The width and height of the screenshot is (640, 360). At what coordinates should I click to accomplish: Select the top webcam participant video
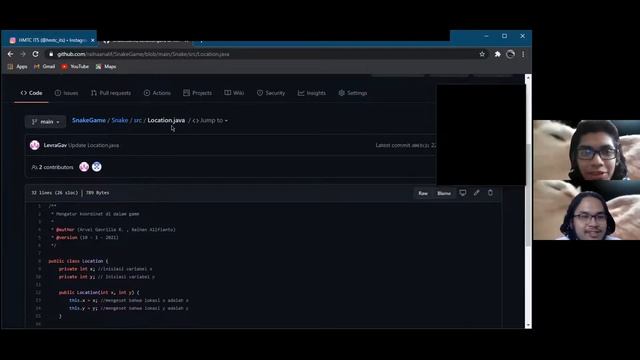pos(587,150)
